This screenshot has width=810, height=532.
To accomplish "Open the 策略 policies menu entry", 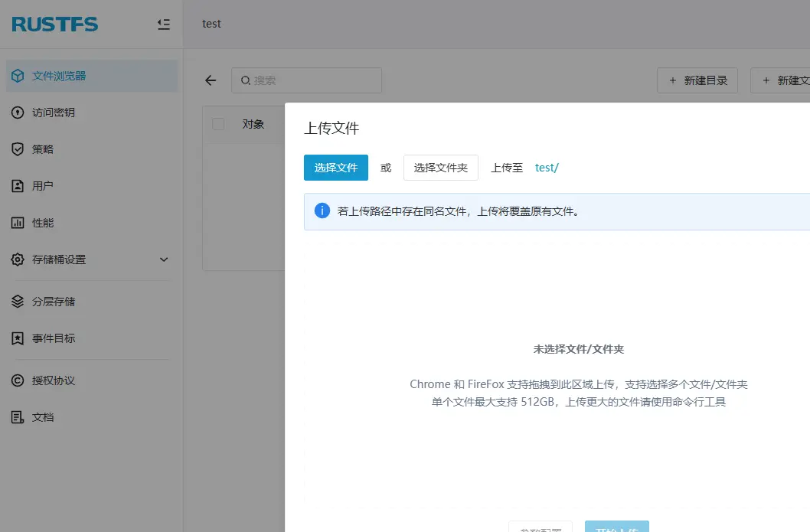I will click(17, 149).
